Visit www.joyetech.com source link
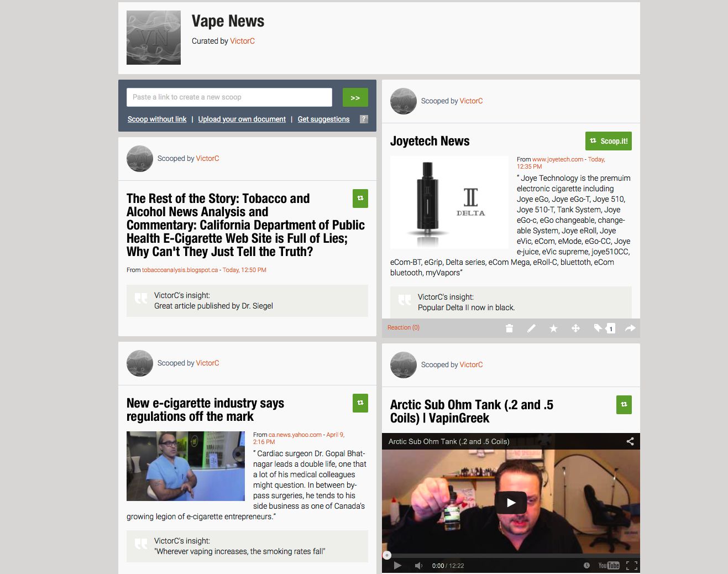The height and width of the screenshot is (574, 728). point(558,159)
